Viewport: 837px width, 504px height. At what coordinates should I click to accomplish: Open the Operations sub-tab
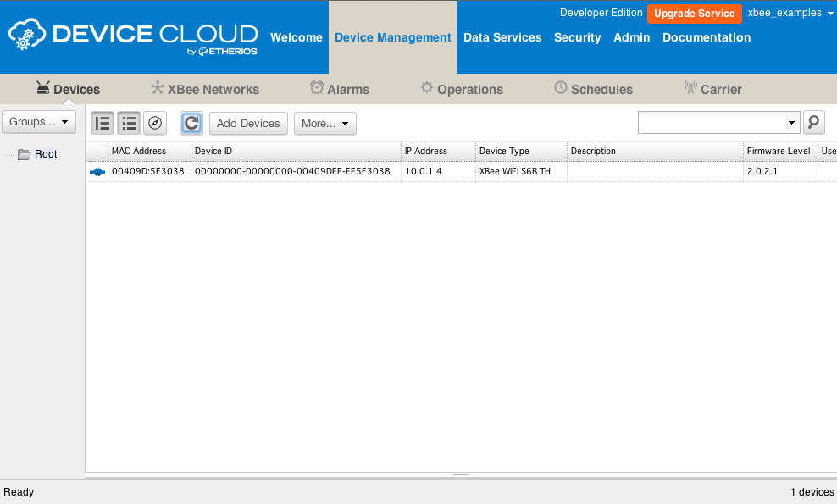tap(462, 89)
